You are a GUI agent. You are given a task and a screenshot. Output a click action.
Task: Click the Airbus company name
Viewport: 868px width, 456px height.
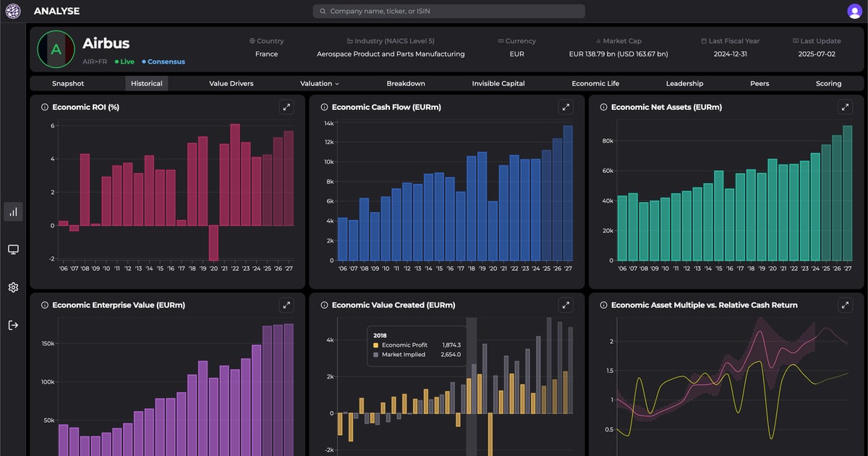106,44
